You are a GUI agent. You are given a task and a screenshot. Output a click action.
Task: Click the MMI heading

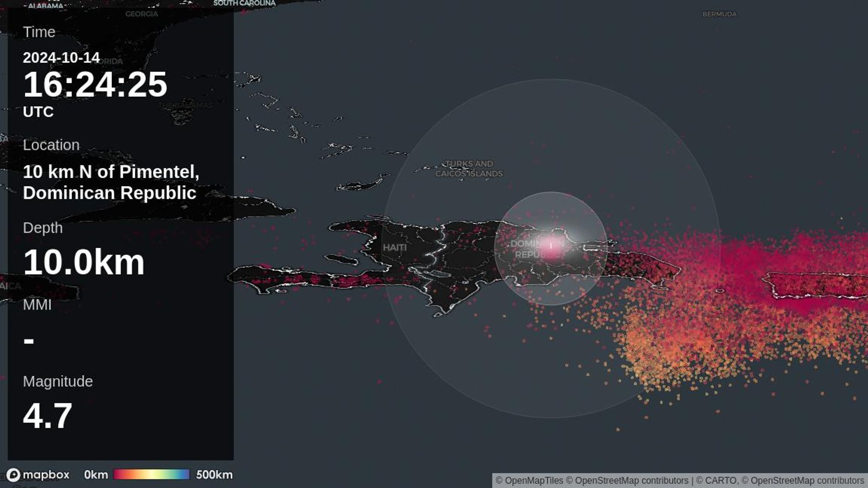pos(37,305)
